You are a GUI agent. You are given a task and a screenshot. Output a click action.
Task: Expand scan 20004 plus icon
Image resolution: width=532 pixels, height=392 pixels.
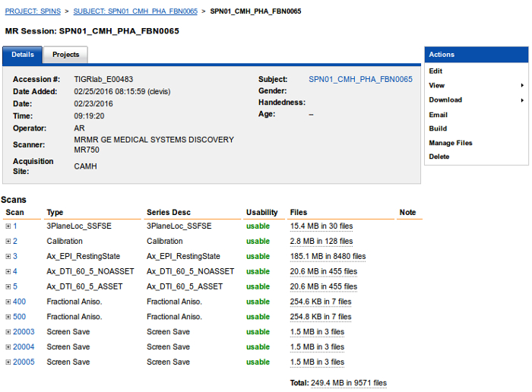point(8,347)
